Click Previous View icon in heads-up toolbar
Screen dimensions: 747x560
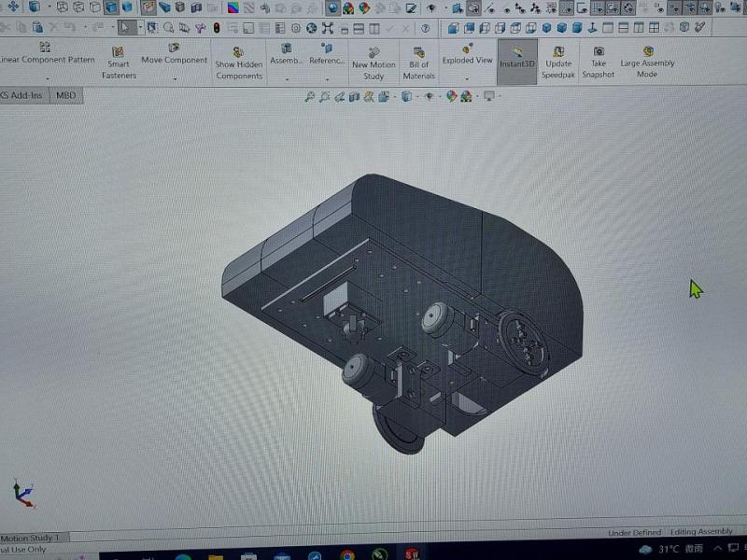pyautogui.click(x=339, y=97)
